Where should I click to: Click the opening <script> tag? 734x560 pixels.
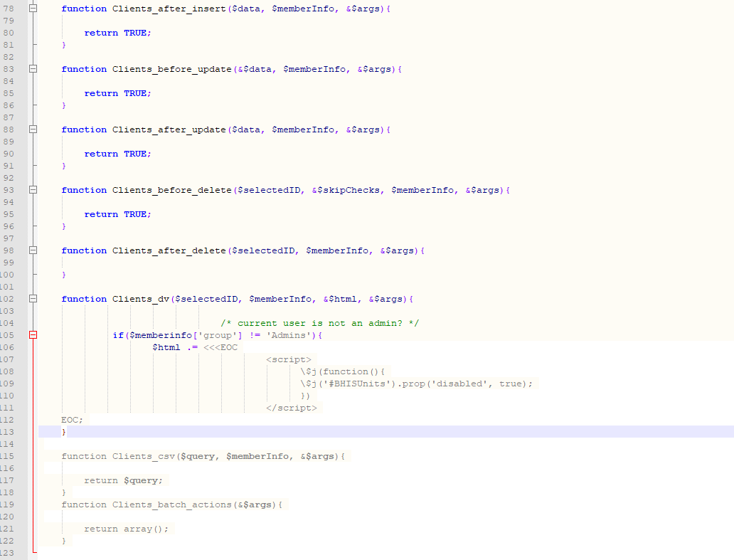click(288, 359)
